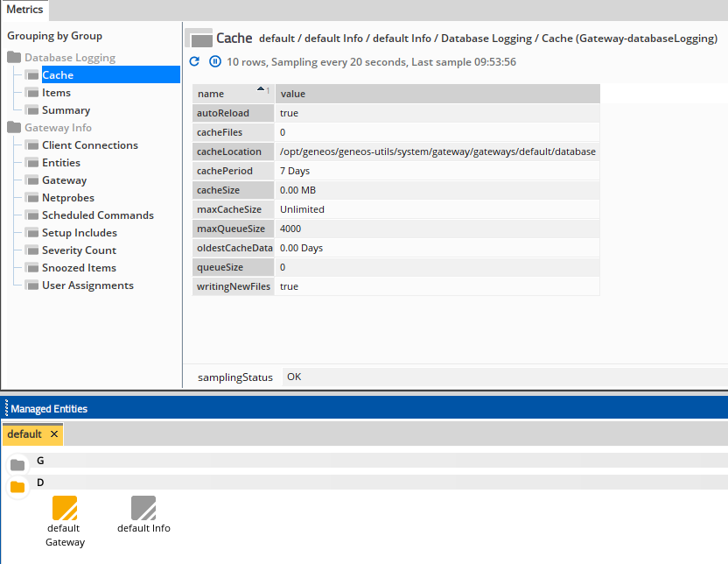Click the Summary tree item icon

click(x=32, y=110)
